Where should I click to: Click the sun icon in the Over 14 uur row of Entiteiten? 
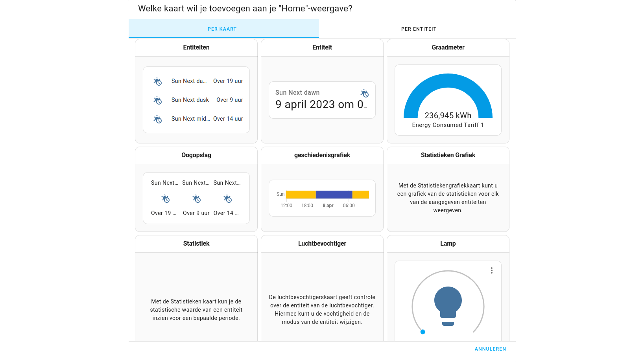click(x=157, y=119)
